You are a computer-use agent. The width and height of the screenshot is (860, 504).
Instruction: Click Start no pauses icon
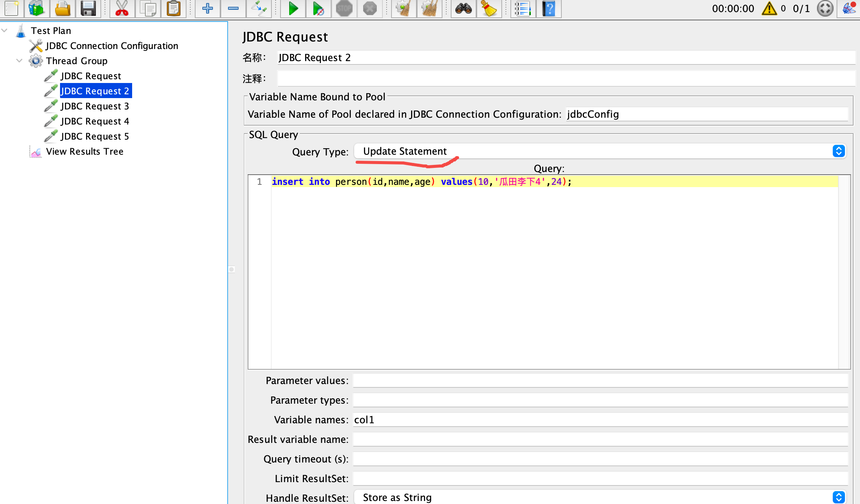(318, 8)
